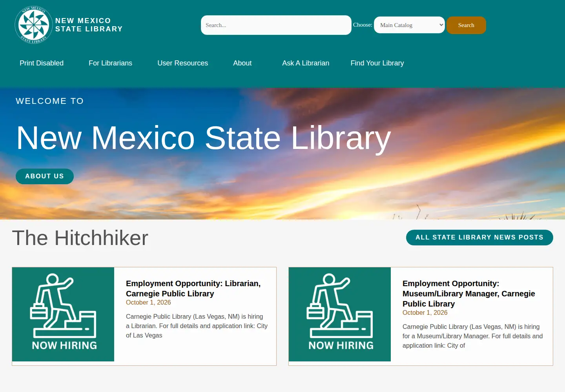Open the Print Disabled menu

42,63
